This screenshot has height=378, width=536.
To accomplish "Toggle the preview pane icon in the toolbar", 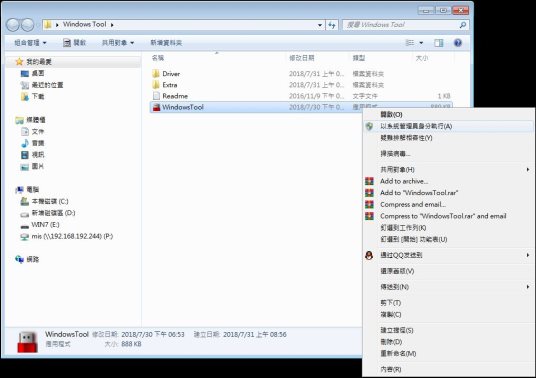I will pos(439,43).
